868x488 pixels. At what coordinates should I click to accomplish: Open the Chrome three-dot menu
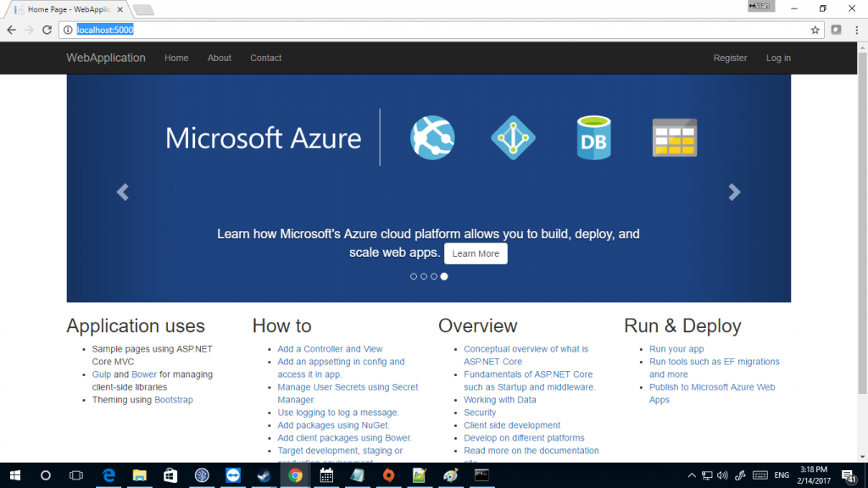coord(855,30)
